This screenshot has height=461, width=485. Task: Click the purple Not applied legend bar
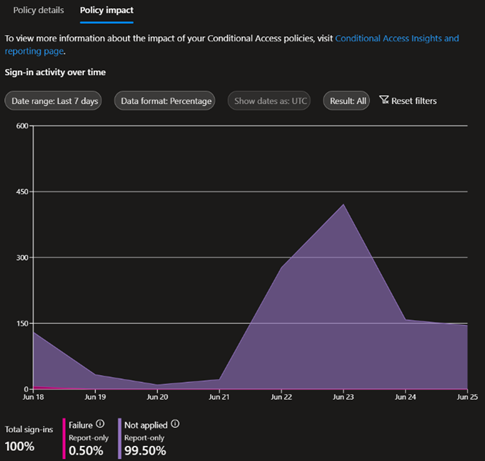click(x=120, y=438)
